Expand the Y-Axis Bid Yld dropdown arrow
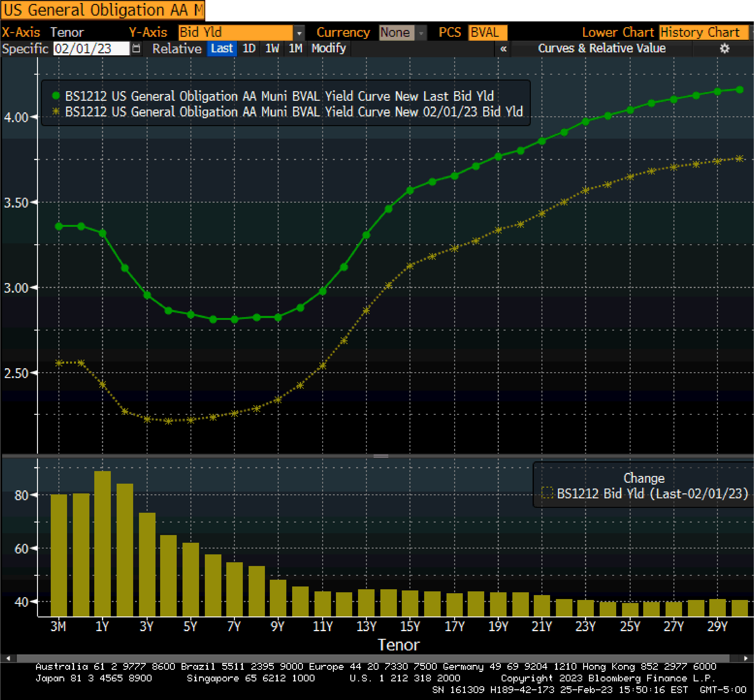754x700 pixels. [299, 33]
